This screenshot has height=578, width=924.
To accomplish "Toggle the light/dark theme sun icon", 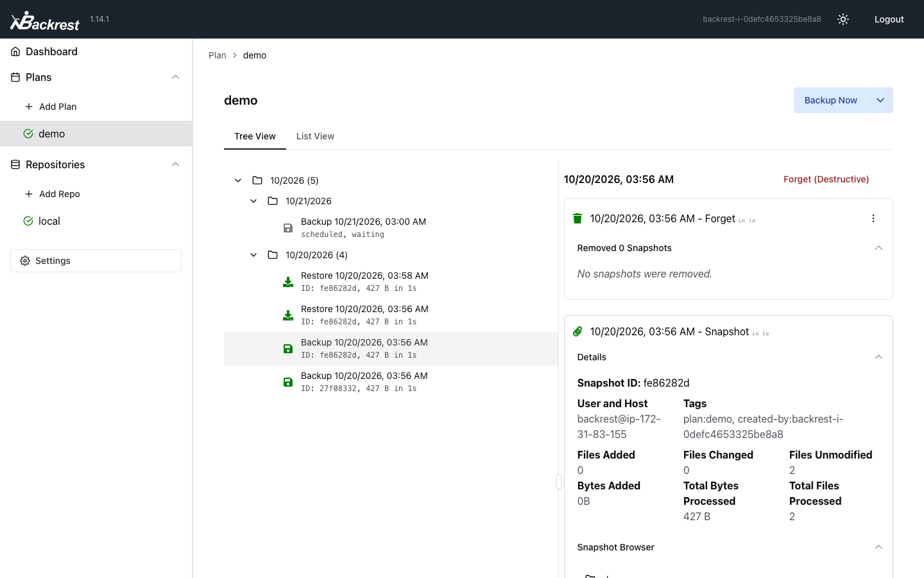I will click(843, 19).
